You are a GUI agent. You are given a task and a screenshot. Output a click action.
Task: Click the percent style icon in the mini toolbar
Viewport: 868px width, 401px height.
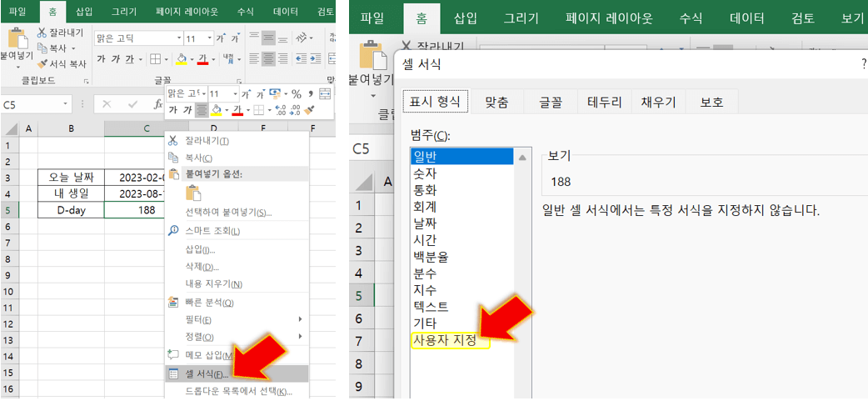(297, 93)
